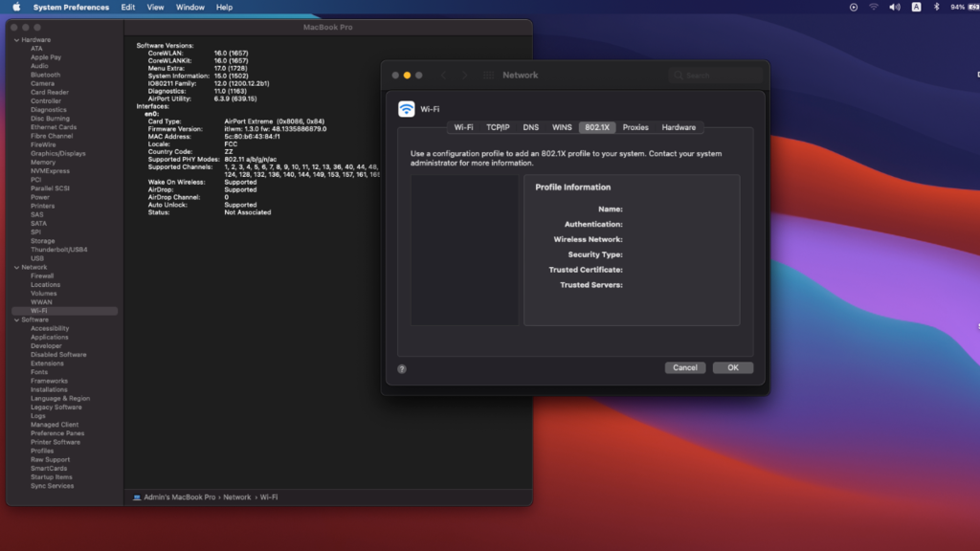Open the volume control in the menu bar
980x551 pixels.
click(895, 7)
